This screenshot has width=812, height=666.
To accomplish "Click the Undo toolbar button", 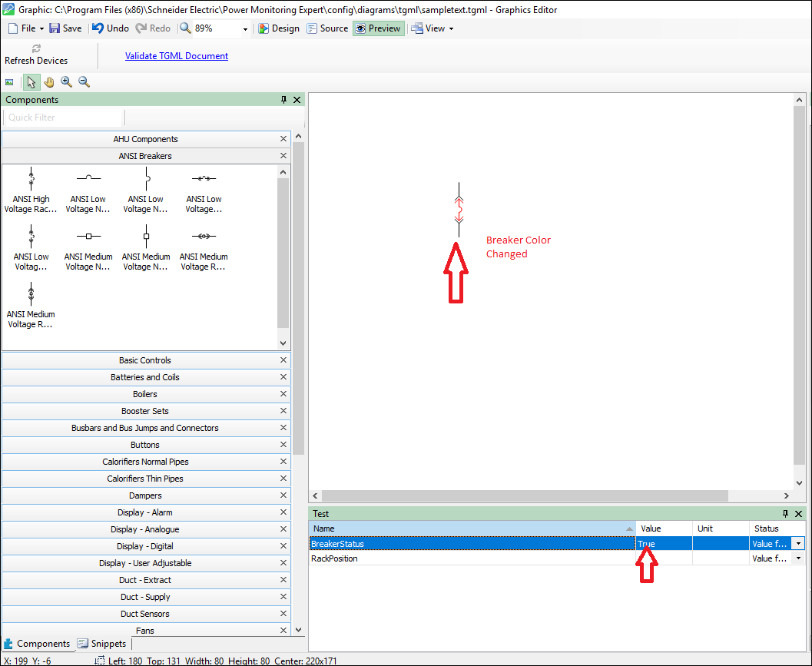I will (x=110, y=28).
